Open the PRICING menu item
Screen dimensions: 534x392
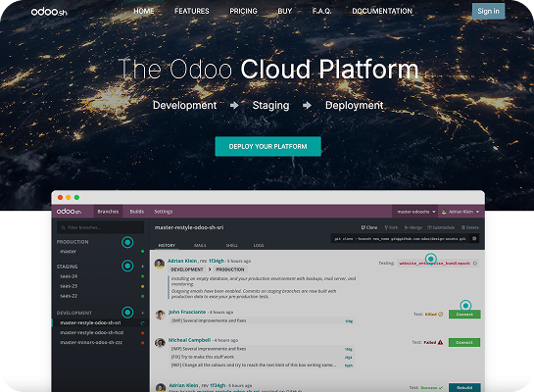(x=243, y=11)
